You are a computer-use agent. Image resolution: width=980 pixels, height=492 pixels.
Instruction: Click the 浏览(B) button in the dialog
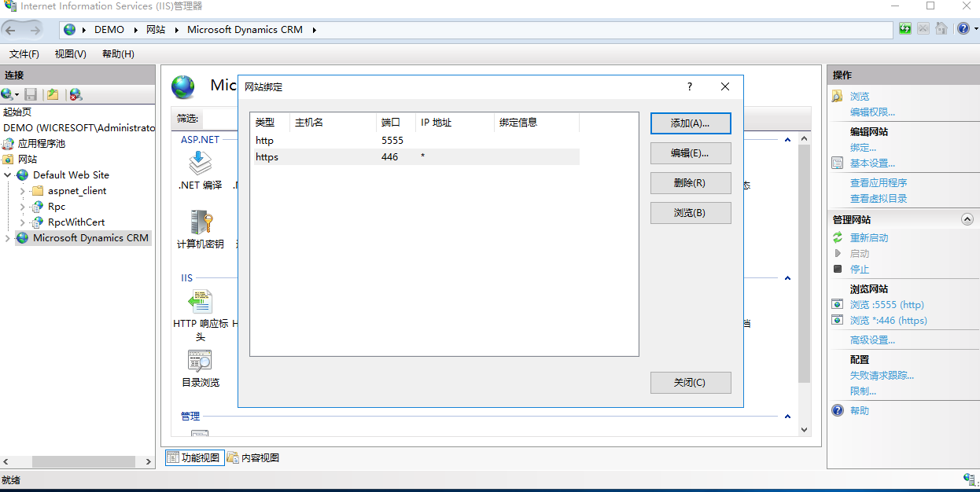691,213
